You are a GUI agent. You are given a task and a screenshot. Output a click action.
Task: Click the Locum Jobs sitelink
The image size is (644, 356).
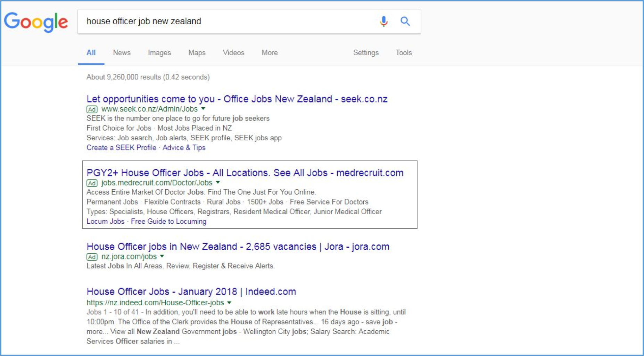point(105,221)
